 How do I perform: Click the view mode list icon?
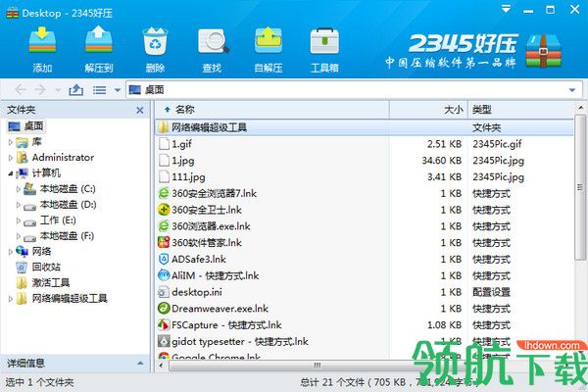pyautogui.click(x=99, y=90)
